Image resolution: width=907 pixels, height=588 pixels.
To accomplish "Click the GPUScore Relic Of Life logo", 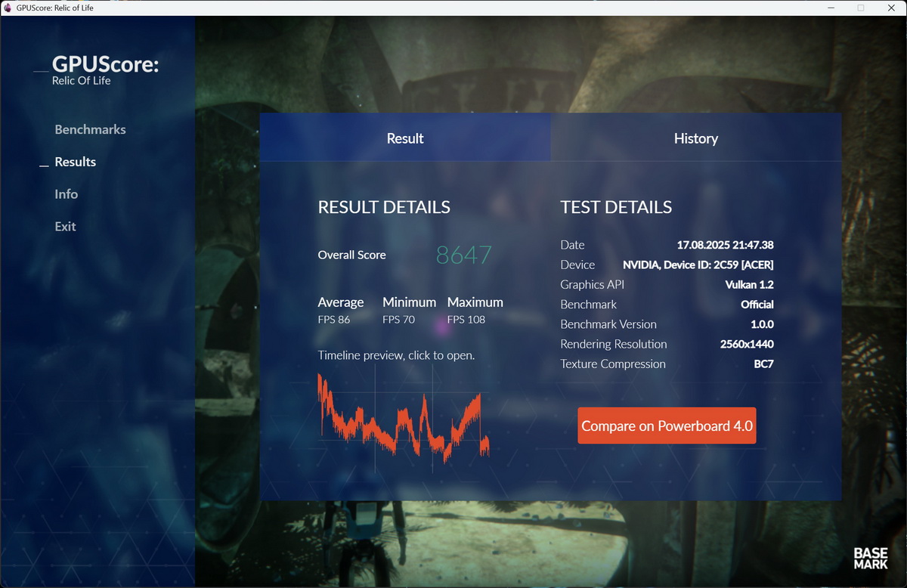I will tap(104, 70).
